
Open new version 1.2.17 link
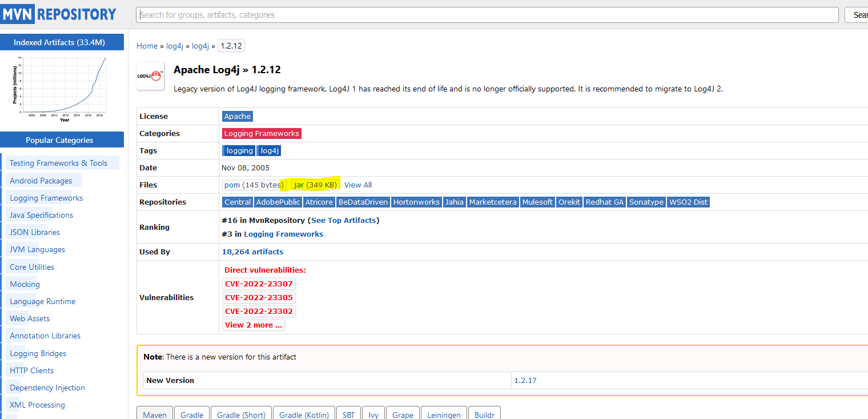[x=525, y=380]
